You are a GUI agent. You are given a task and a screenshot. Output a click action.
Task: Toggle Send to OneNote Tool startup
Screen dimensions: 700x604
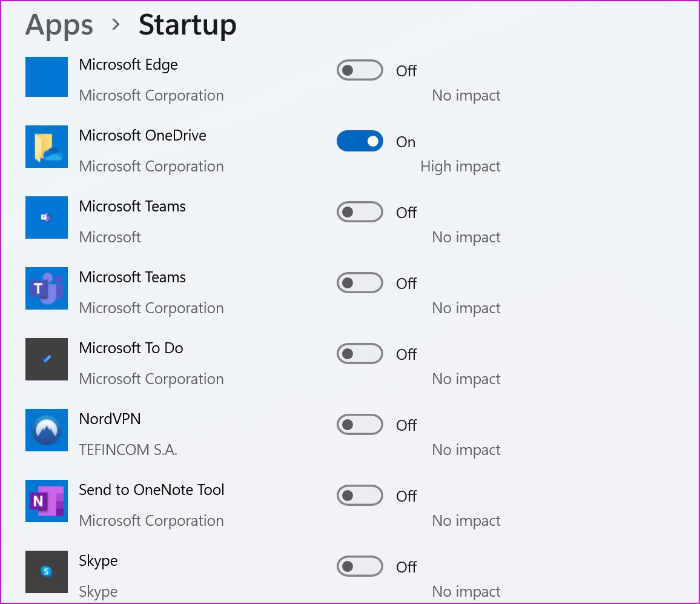[x=360, y=496]
